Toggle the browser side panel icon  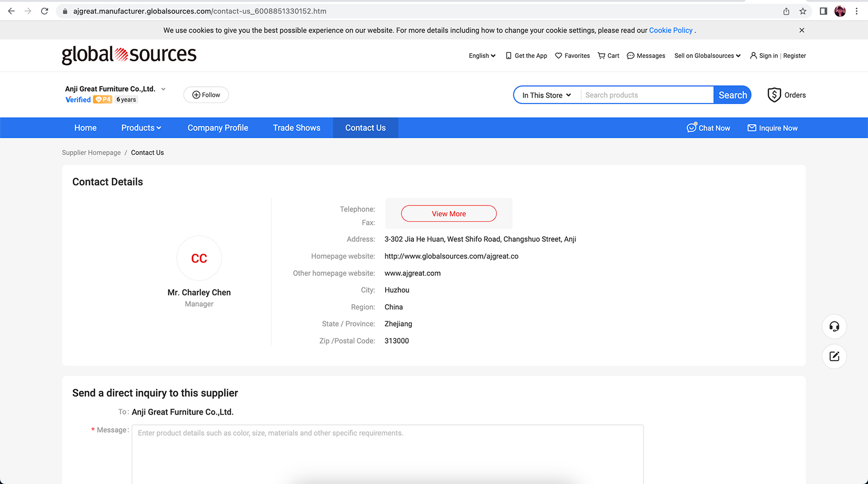[x=824, y=11]
